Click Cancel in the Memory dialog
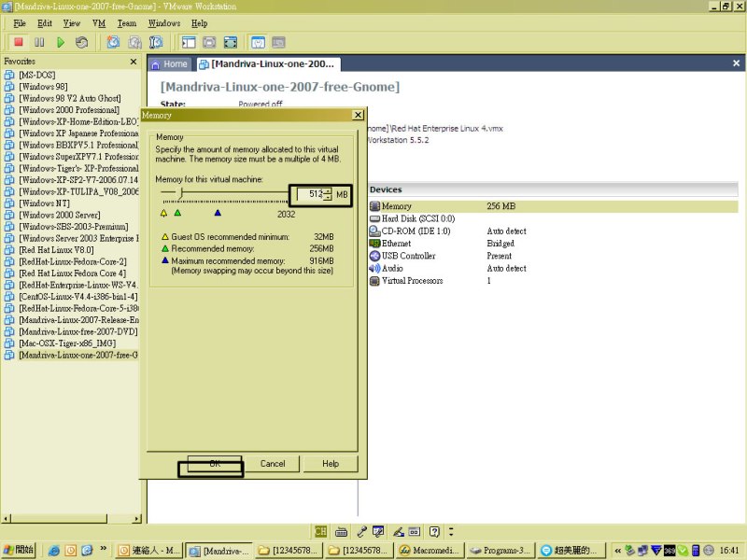 273,464
